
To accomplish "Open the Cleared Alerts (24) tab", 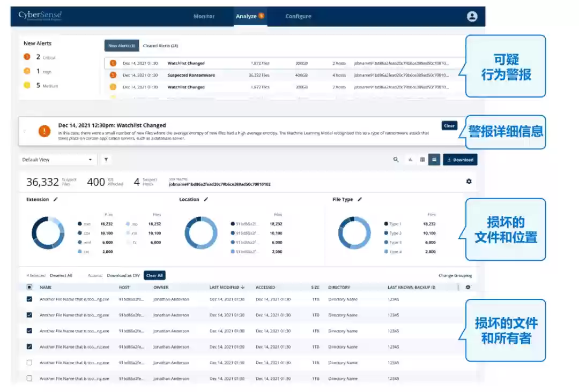I will (160, 46).
